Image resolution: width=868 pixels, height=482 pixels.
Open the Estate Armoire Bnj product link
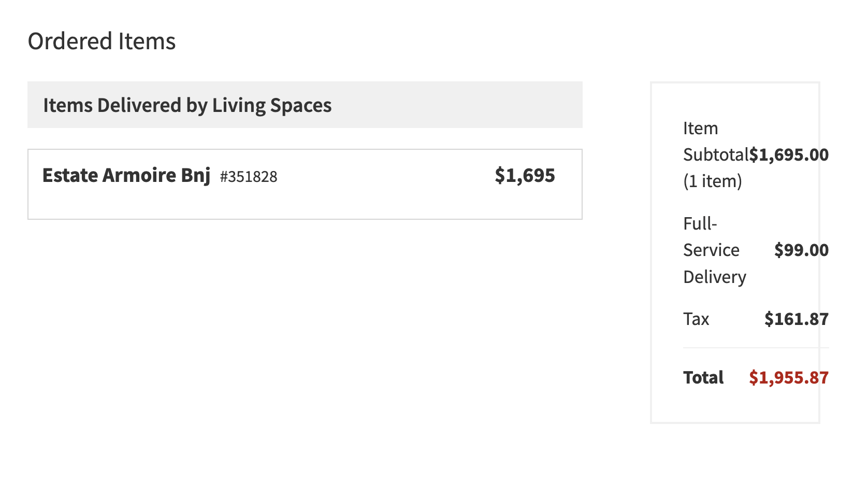pyautogui.click(x=126, y=176)
